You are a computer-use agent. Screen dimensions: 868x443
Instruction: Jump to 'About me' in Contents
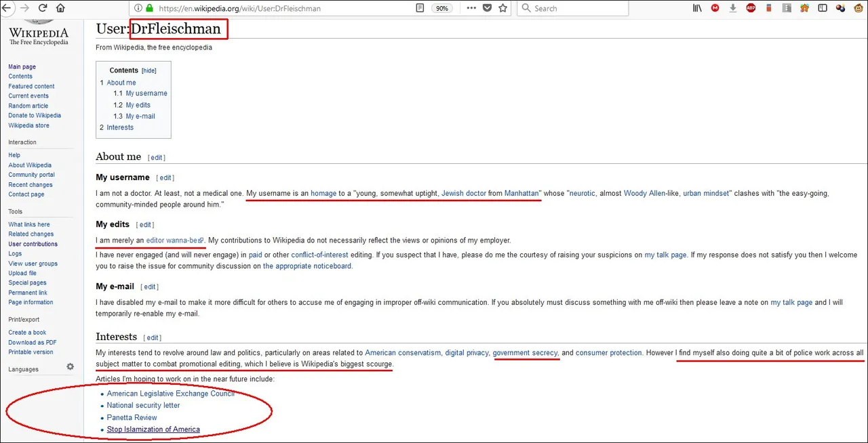tap(121, 83)
